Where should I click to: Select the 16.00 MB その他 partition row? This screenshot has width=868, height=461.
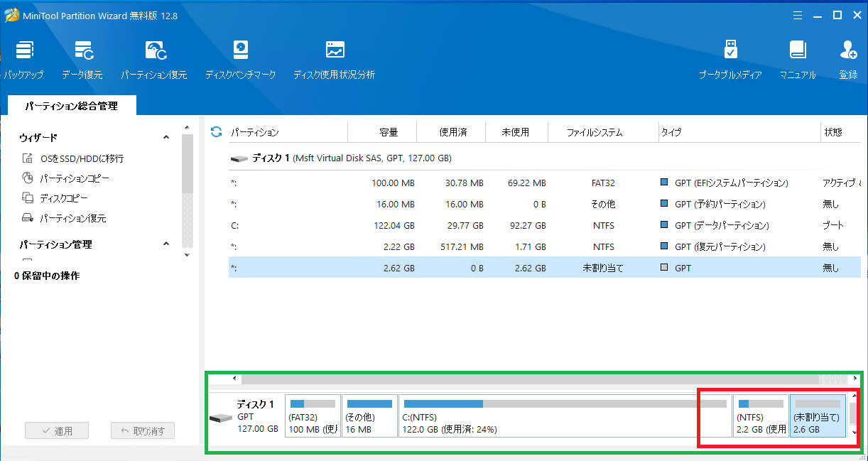pos(545,204)
